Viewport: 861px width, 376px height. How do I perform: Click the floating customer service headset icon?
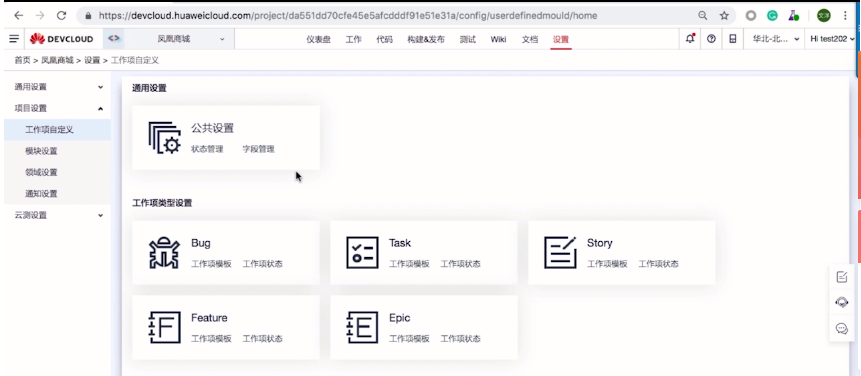[842, 302]
